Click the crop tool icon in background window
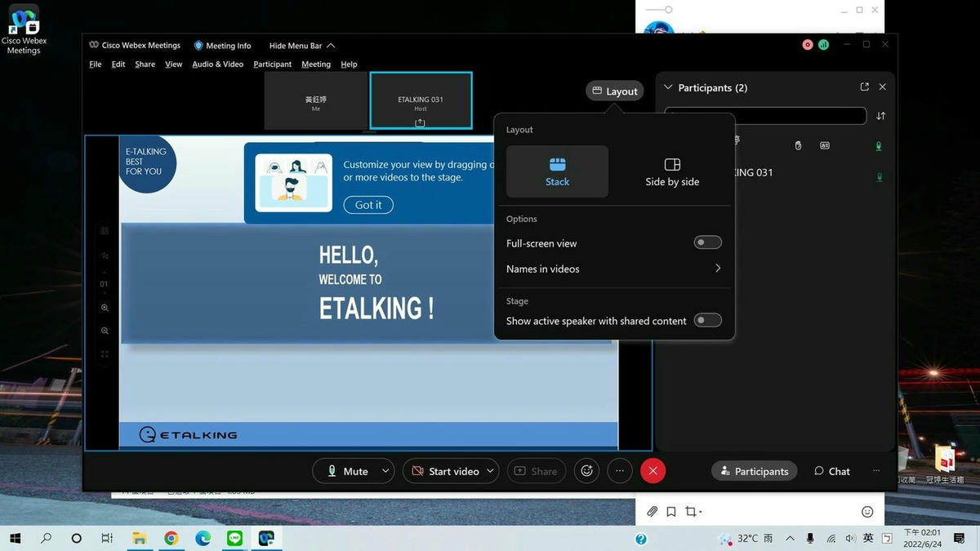 point(692,512)
